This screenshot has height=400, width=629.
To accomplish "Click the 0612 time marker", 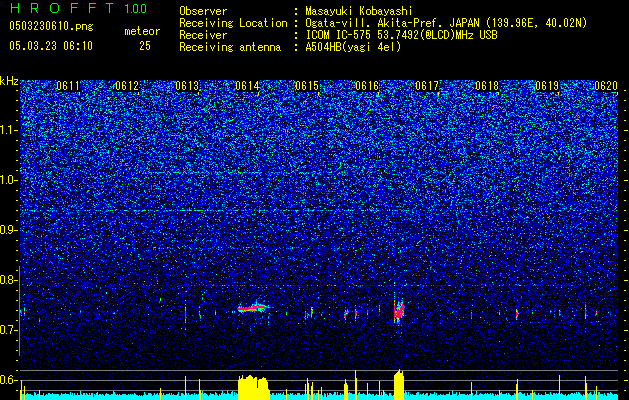I will point(127,86).
